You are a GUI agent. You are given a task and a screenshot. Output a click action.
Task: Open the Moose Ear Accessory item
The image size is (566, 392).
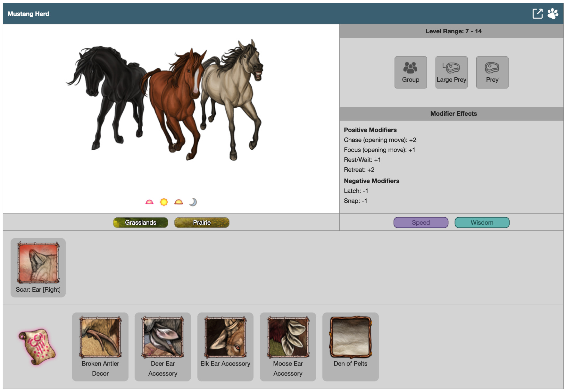(288, 346)
